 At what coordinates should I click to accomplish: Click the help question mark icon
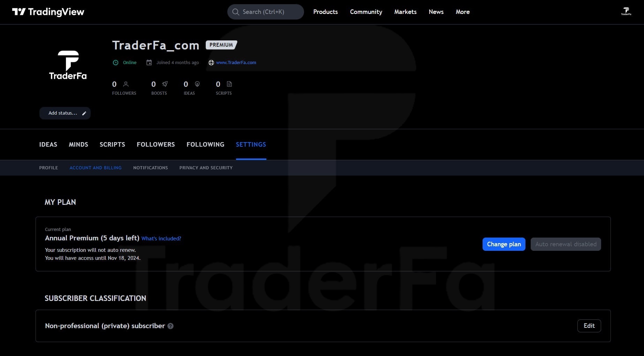click(x=171, y=326)
